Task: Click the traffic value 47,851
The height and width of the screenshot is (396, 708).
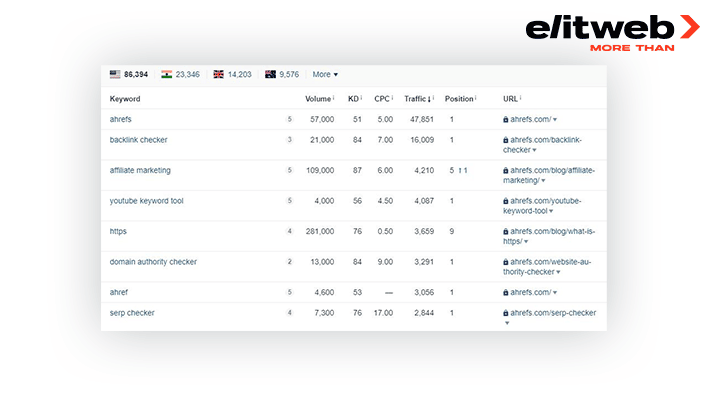Action: (x=422, y=119)
